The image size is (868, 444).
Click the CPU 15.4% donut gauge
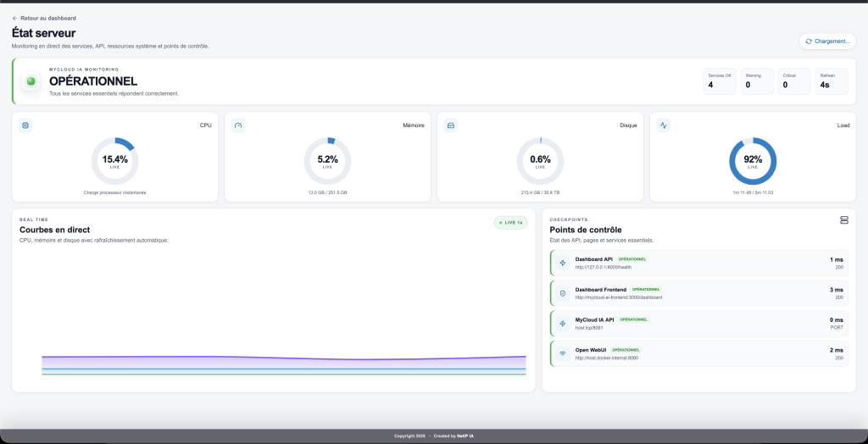tap(114, 161)
